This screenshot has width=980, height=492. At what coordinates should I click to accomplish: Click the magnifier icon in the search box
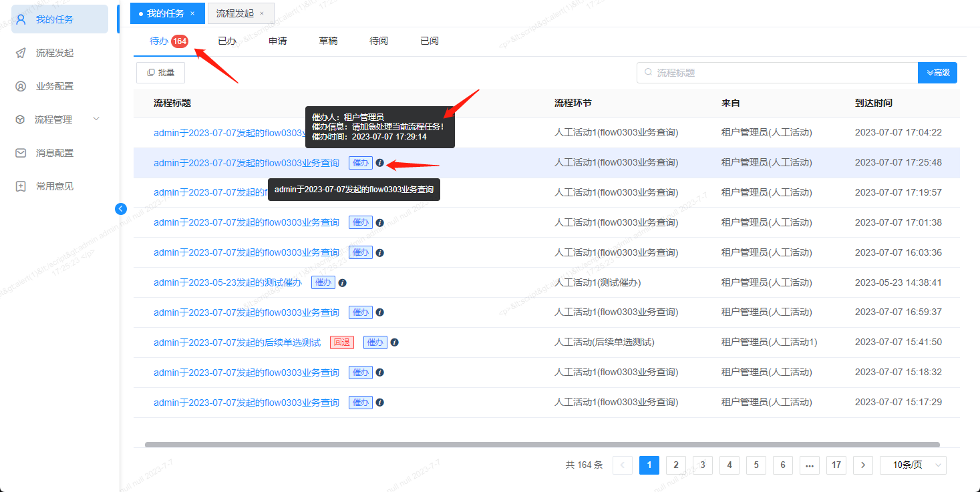(646, 72)
